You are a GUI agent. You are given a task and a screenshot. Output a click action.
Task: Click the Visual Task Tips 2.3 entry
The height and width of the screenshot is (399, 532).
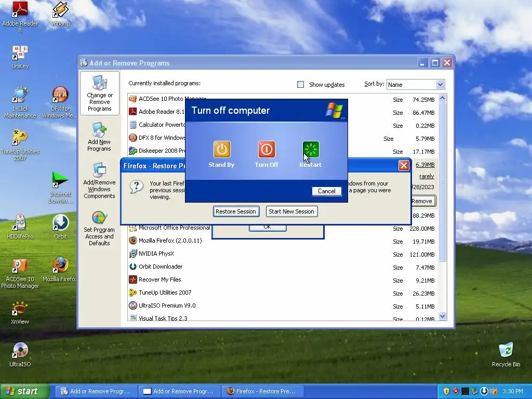[x=163, y=318]
